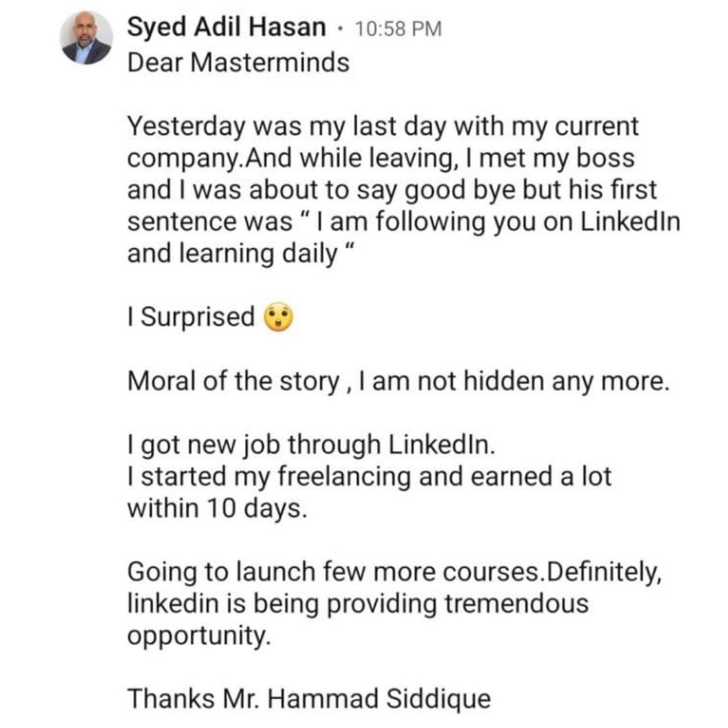The width and height of the screenshot is (728, 728).
Task: Click the sender name Syed Adil Hasan
Action: (226, 27)
